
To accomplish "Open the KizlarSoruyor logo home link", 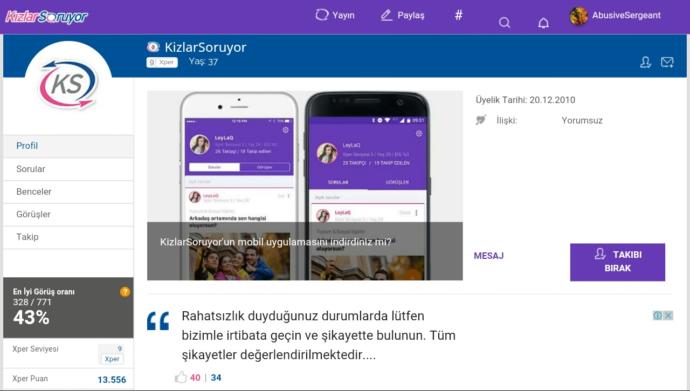I will click(x=47, y=17).
